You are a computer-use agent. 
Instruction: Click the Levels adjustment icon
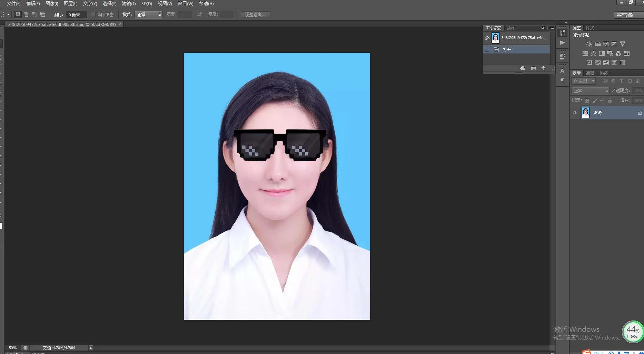tap(597, 44)
